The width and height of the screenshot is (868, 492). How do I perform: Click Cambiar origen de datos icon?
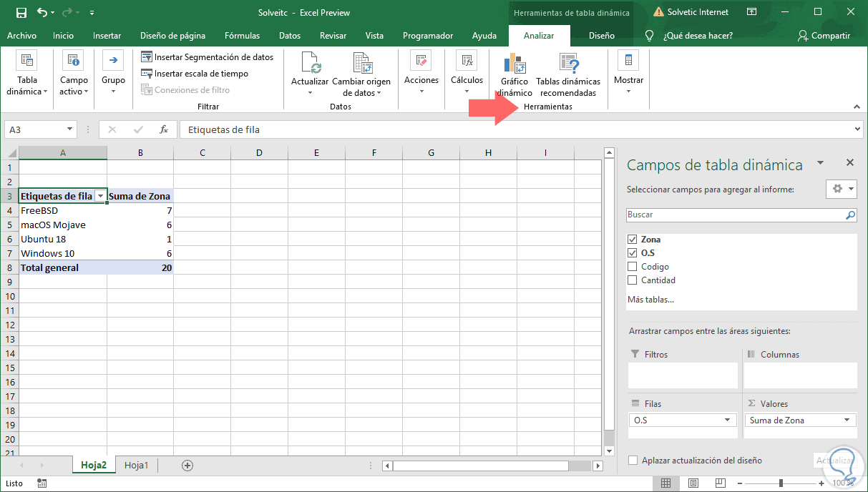pos(362,64)
